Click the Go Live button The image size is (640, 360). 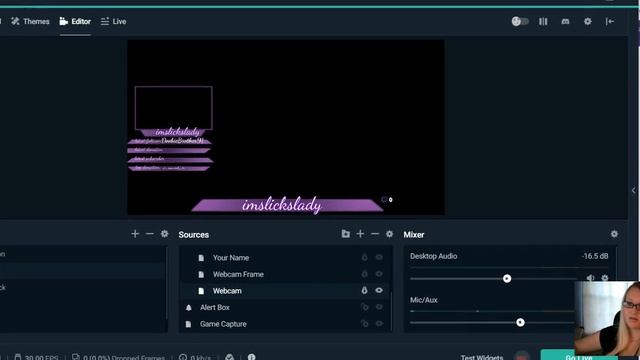point(578,356)
